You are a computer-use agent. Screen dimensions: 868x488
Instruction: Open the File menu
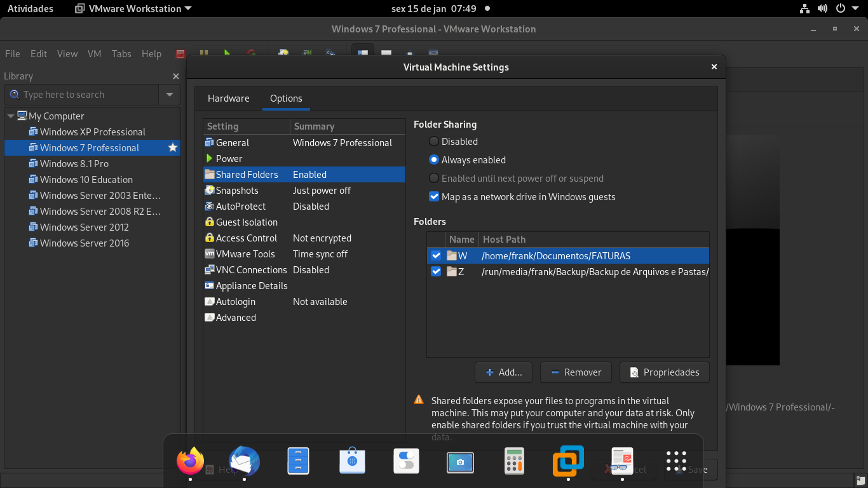[x=12, y=54]
